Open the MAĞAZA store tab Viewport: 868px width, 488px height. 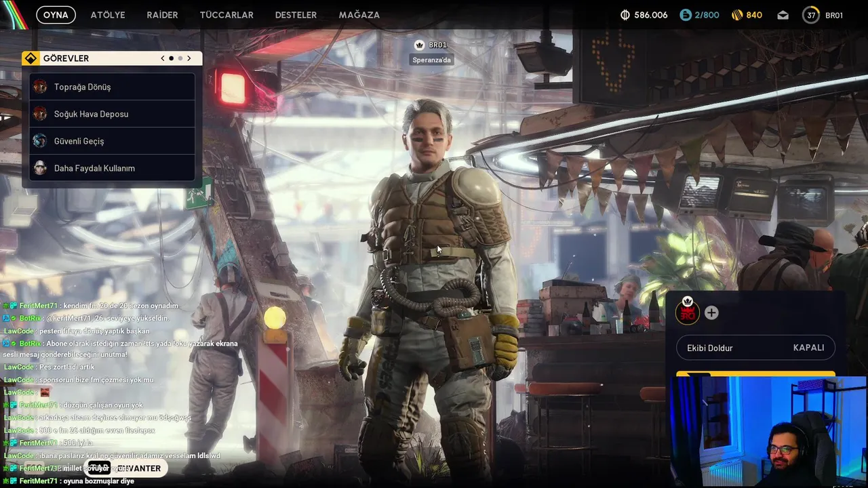coord(359,15)
